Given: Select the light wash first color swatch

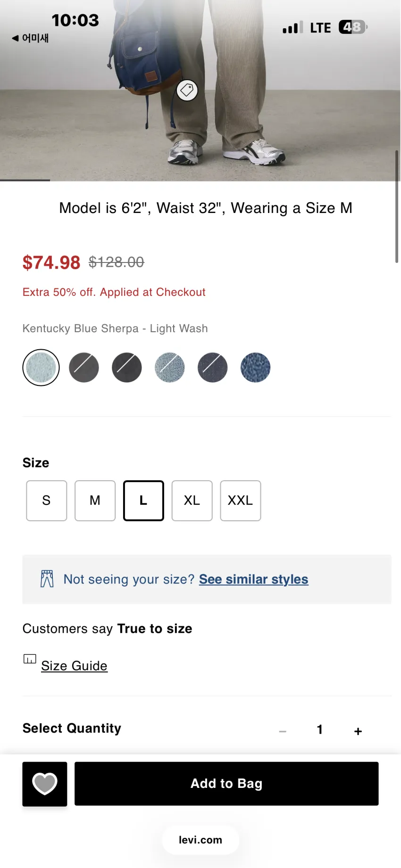Looking at the screenshot, I should point(41,368).
